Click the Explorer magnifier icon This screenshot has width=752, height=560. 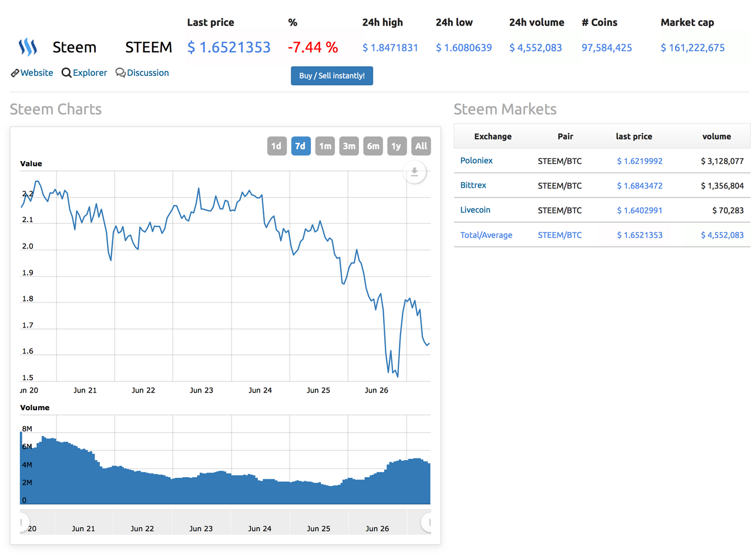66,73
